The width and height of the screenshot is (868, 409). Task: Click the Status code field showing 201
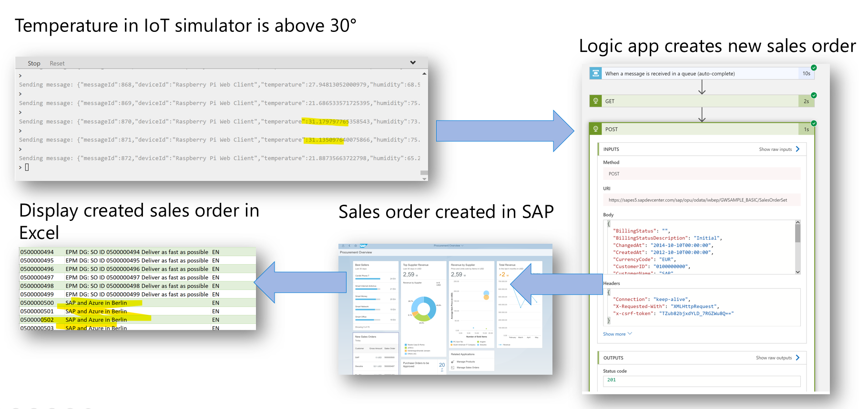[x=702, y=380]
